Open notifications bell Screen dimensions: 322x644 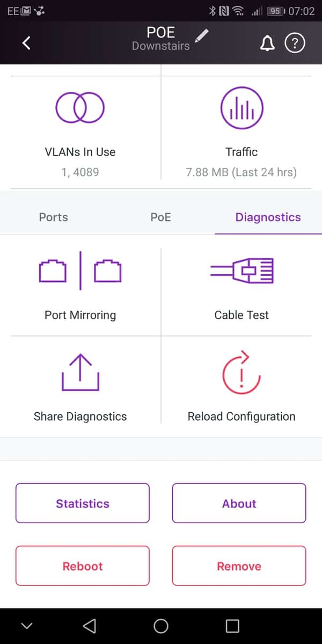click(267, 44)
